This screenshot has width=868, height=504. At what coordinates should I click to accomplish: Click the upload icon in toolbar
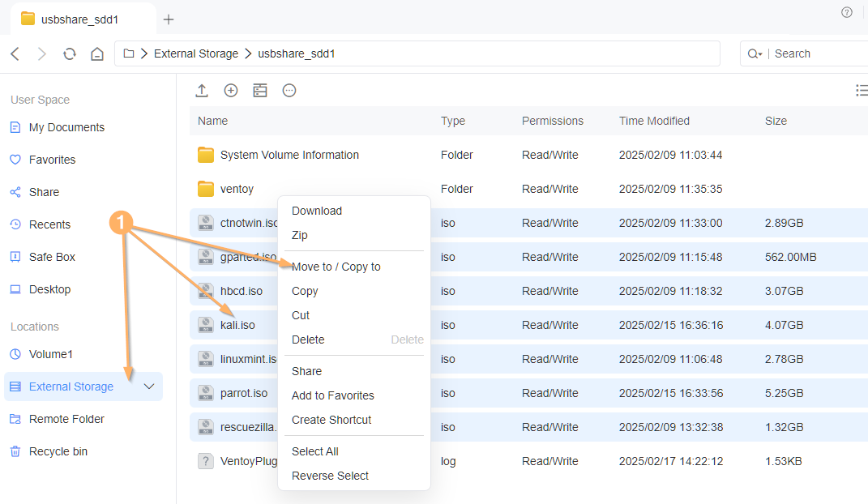[202, 91]
